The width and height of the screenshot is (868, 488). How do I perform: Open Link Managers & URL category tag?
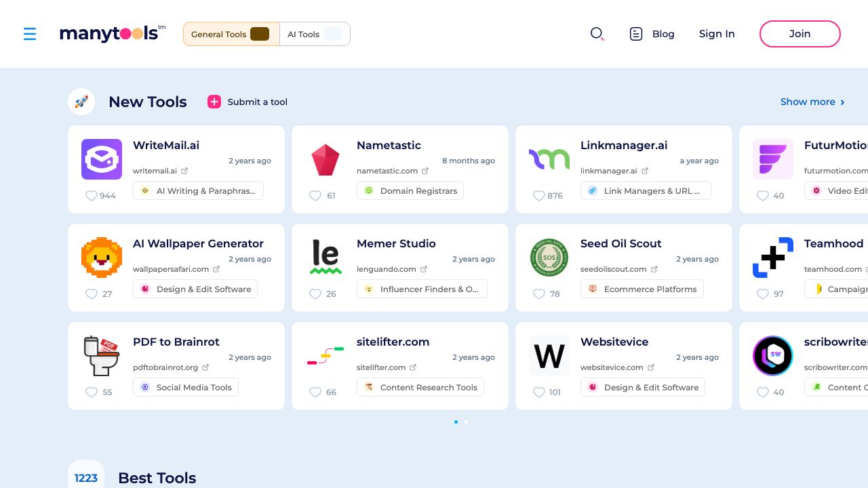[x=646, y=190]
